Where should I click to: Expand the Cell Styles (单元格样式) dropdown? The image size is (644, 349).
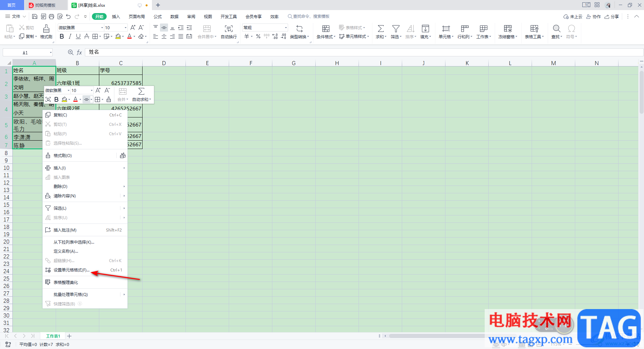(368, 37)
